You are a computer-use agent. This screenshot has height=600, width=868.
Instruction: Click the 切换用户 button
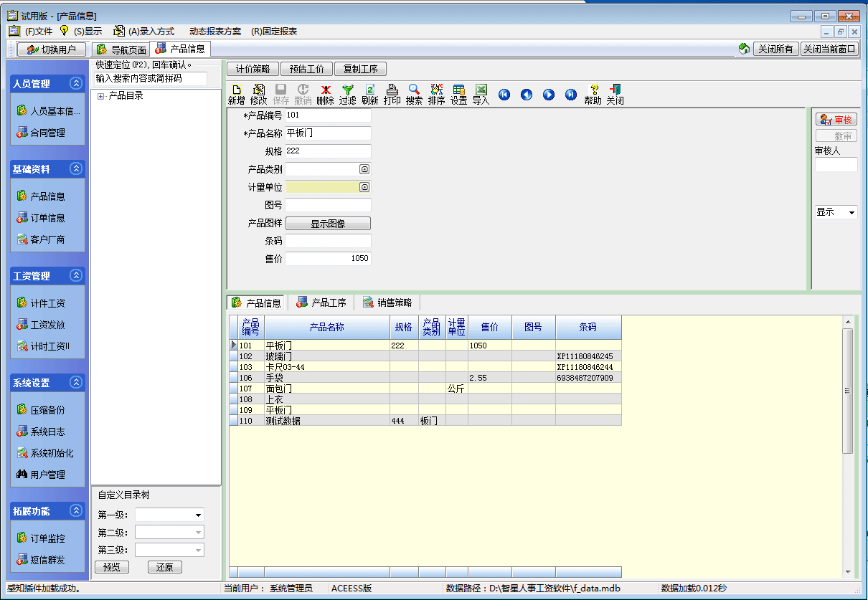pos(52,49)
